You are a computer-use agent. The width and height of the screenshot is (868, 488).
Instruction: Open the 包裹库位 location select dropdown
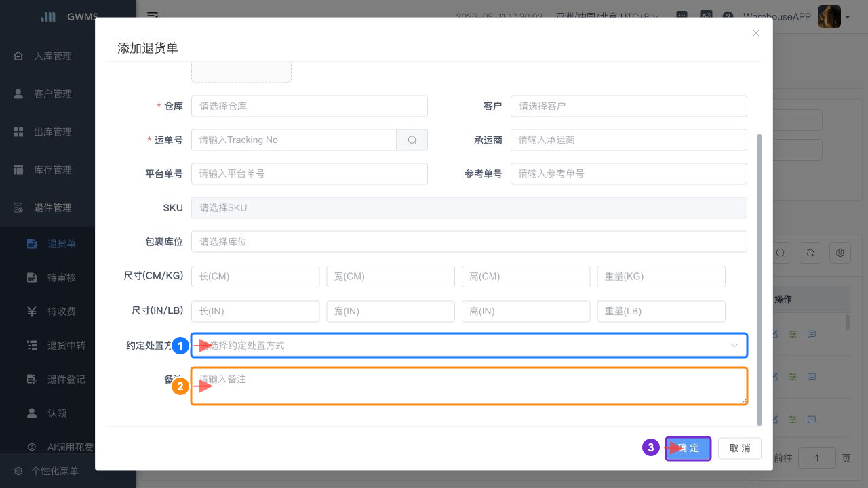coord(469,241)
